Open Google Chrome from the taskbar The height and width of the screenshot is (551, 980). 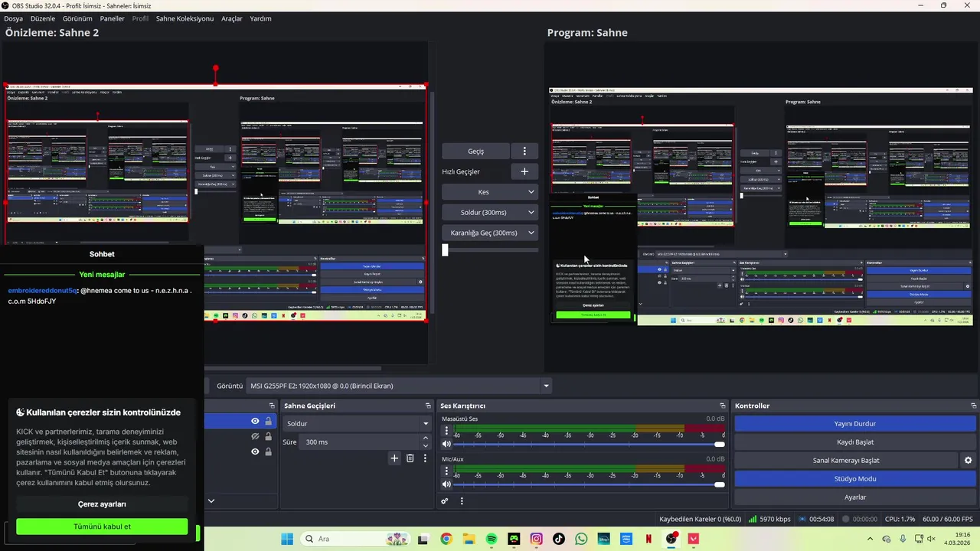[x=446, y=539]
